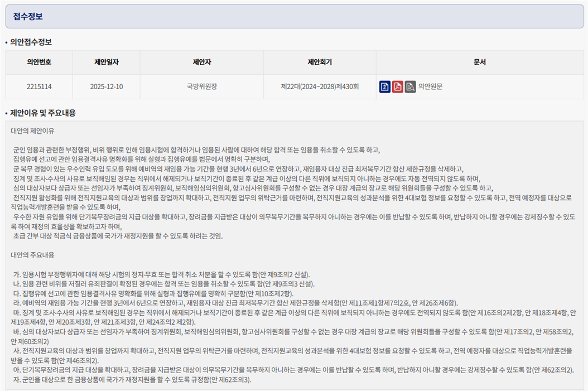This screenshot has width=588, height=391.
Task: Download the bill as HWP file
Action: [x=385, y=86]
